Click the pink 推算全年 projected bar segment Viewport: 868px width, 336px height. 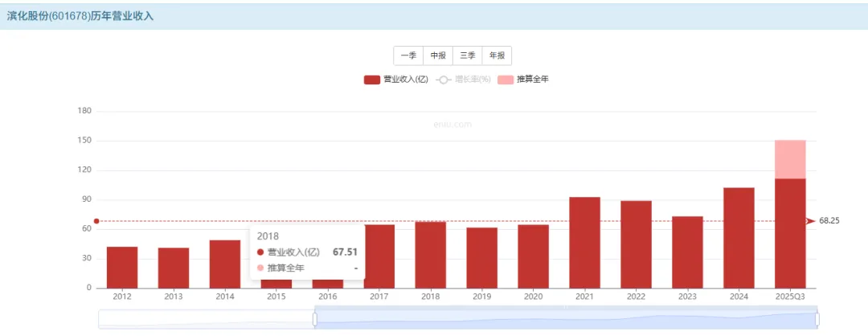pyautogui.click(x=790, y=159)
